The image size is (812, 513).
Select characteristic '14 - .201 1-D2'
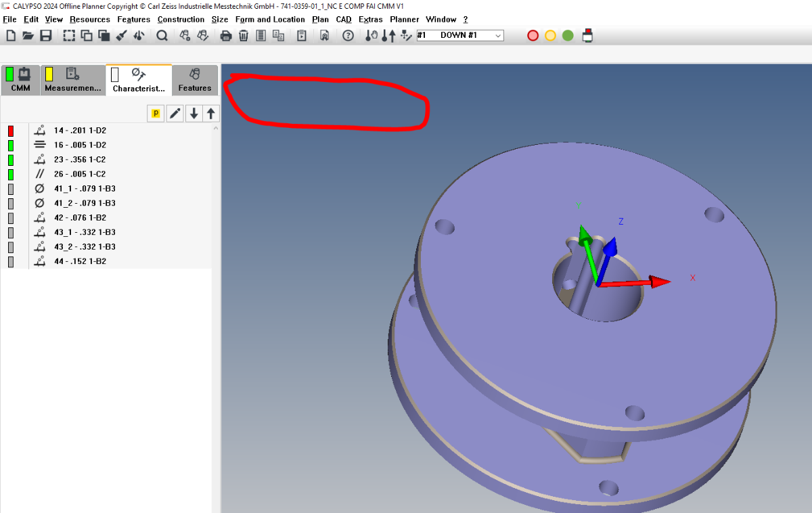80,131
